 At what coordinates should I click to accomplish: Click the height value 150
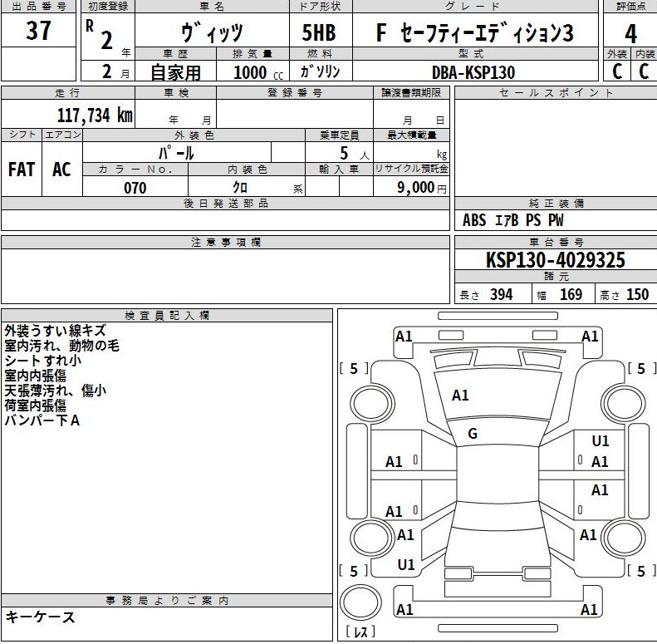pyautogui.click(x=637, y=294)
